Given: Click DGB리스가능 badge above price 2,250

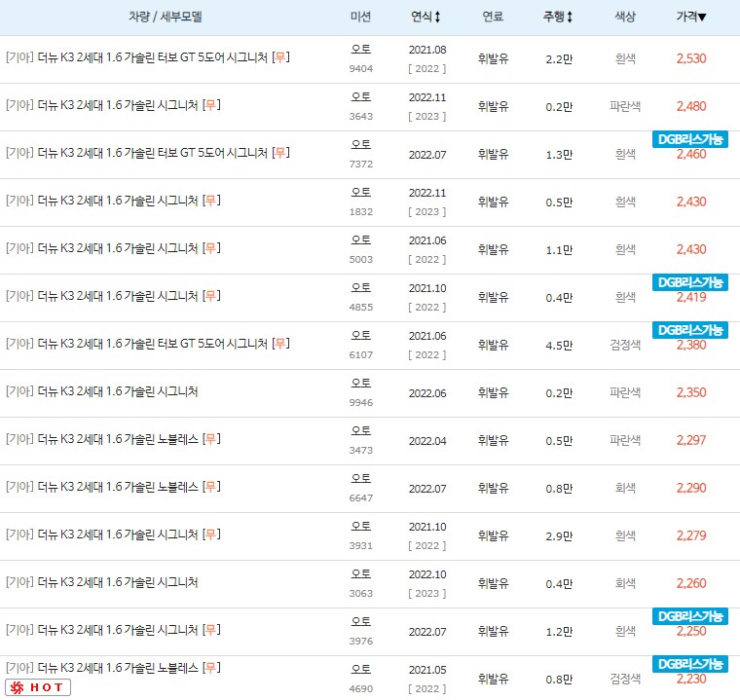Looking at the screenshot, I should click(x=690, y=616).
